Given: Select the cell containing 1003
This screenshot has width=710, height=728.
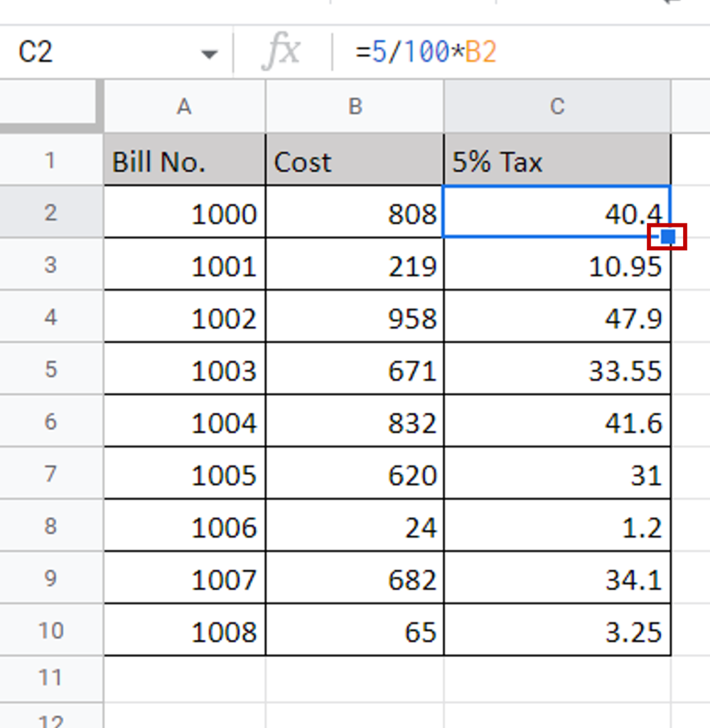Looking at the screenshot, I should coord(184,369).
